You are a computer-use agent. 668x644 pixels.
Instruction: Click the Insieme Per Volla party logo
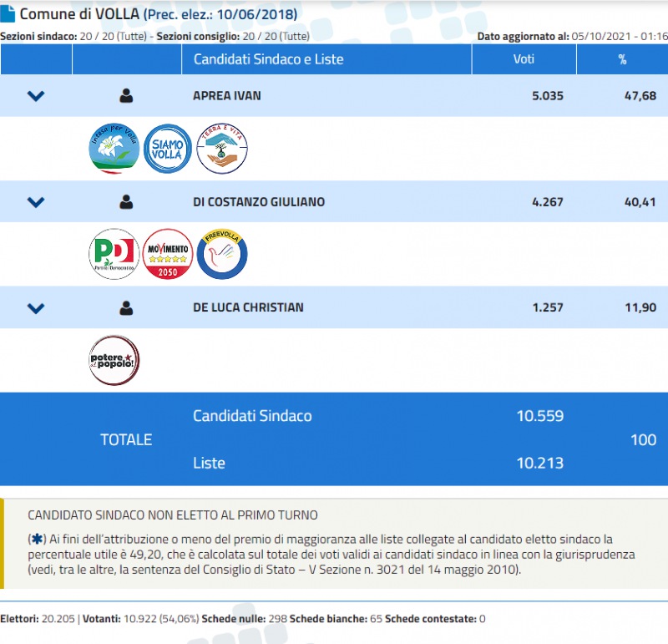[114, 149]
